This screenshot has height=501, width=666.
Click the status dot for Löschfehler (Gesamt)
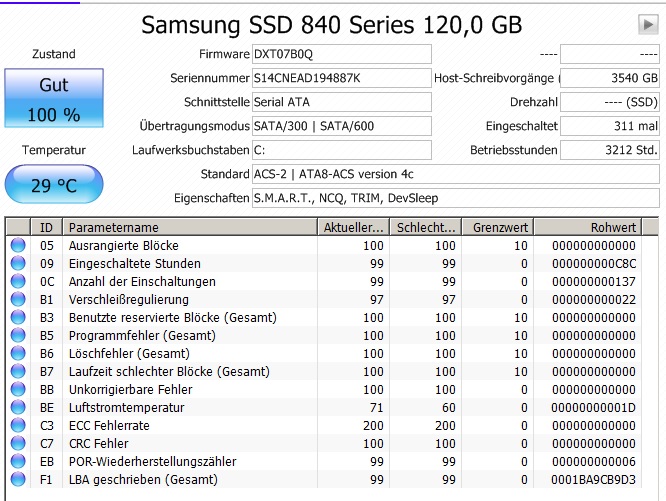pyautogui.click(x=18, y=353)
